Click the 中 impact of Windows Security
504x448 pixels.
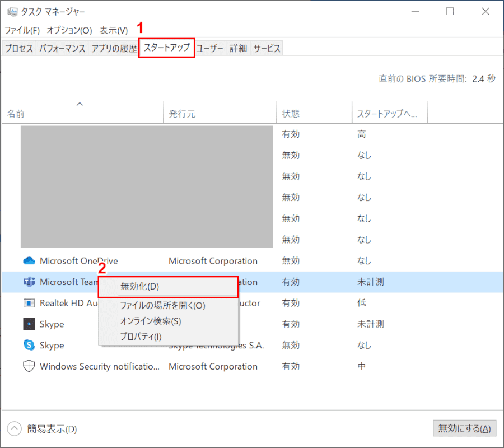tap(362, 366)
